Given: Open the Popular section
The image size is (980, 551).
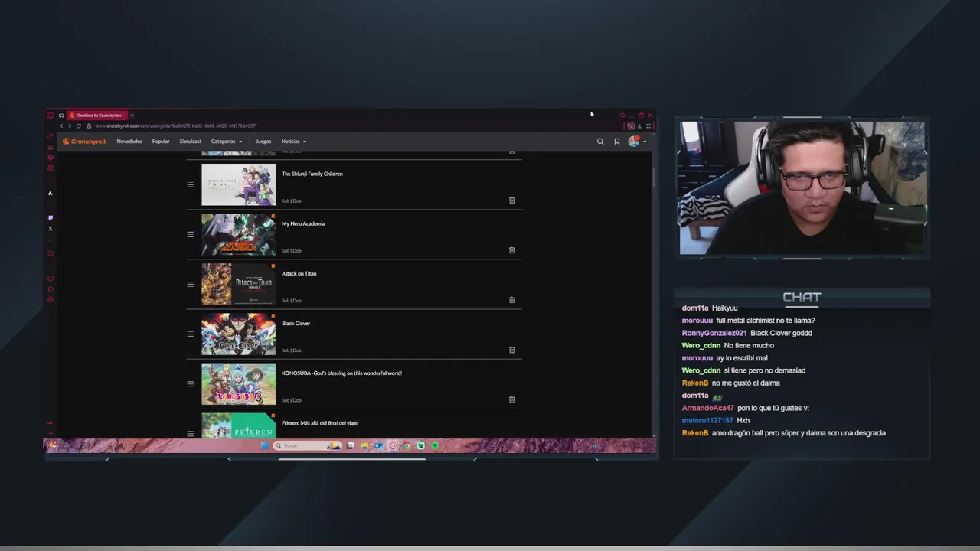Looking at the screenshot, I should [161, 142].
